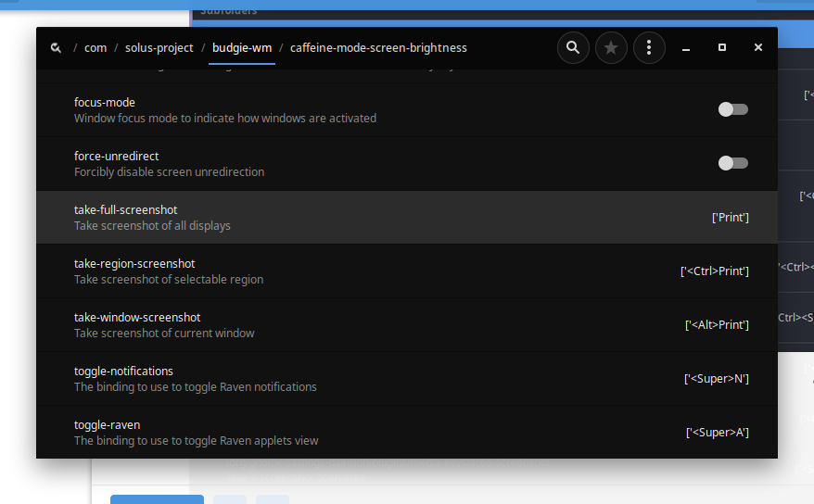This screenshot has width=814, height=504.
Task: Open the take-full-screenshot key
Action: point(371,218)
